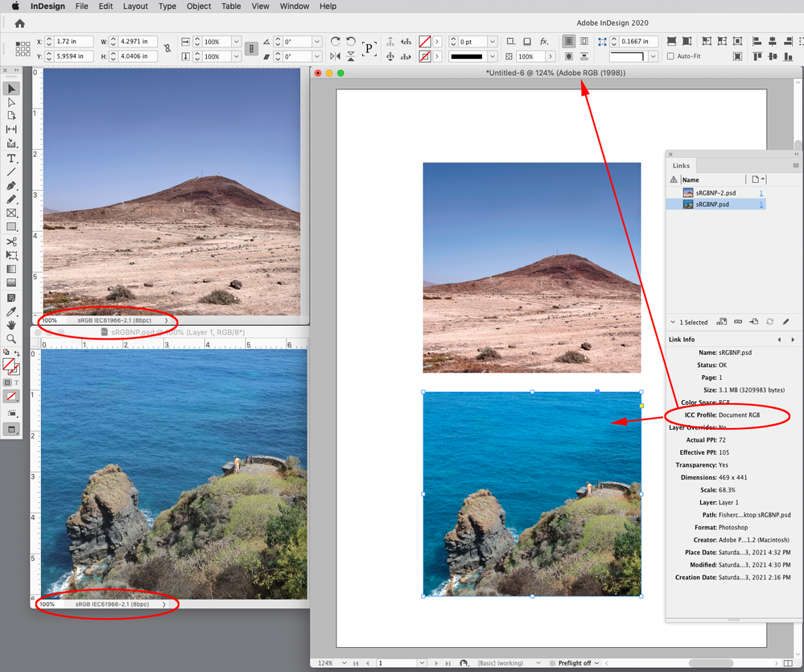Click Go To Link icon in Links panel
Screen dimensions: 804x672
point(754,322)
